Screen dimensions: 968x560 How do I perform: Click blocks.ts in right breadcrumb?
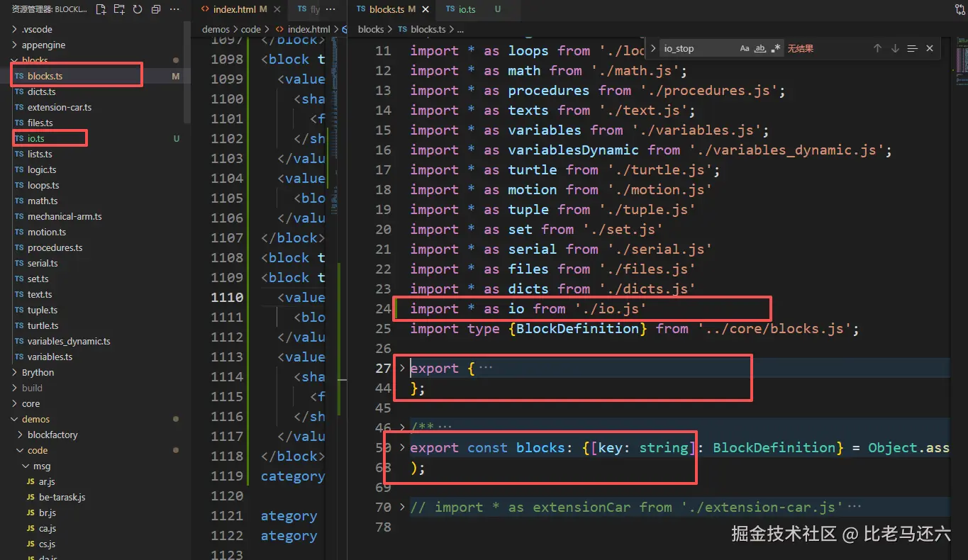click(428, 29)
